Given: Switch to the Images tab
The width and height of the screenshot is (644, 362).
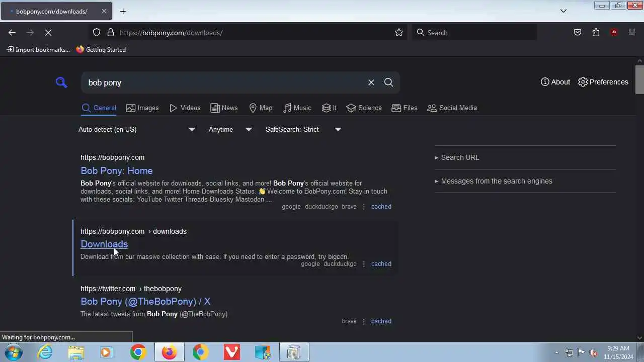Looking at the screenshot, I should 142,108.
